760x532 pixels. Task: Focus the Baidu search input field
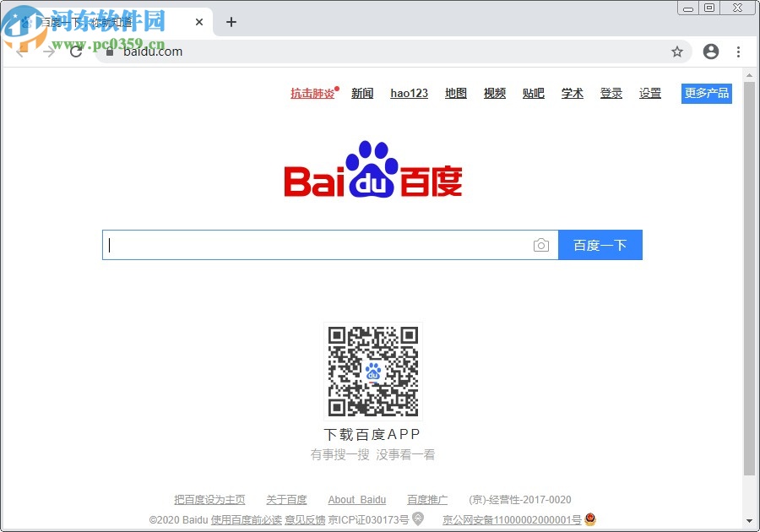tap(330, 245)
